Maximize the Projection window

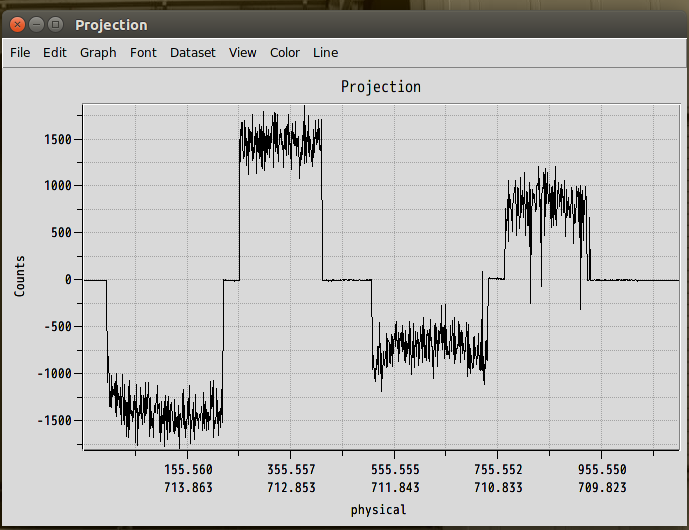55,24
